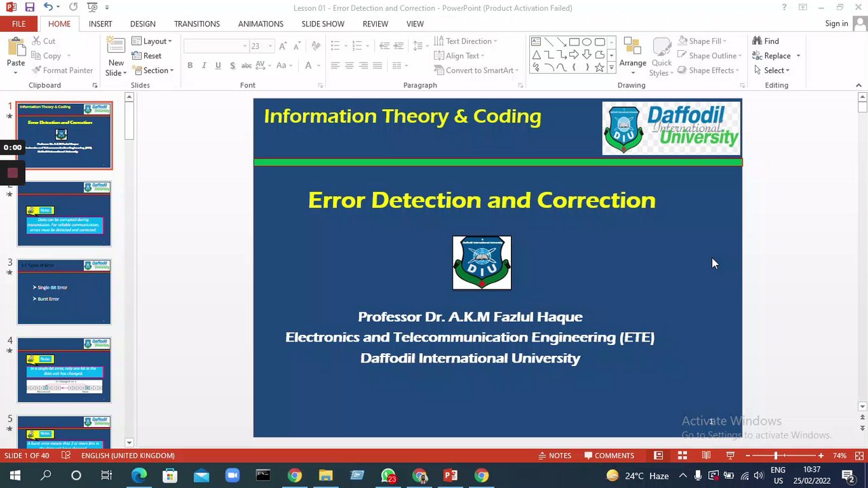868x488 pixels.
Task: Click the Reset slide button
Action: (146, 56)
